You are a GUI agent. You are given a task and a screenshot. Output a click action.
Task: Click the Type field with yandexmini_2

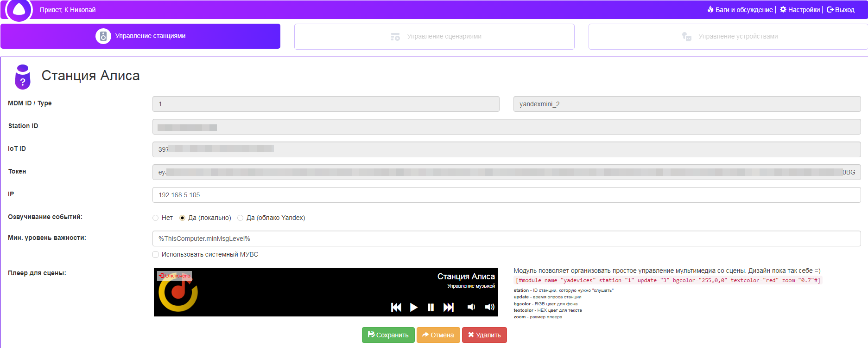pos(687,104)
